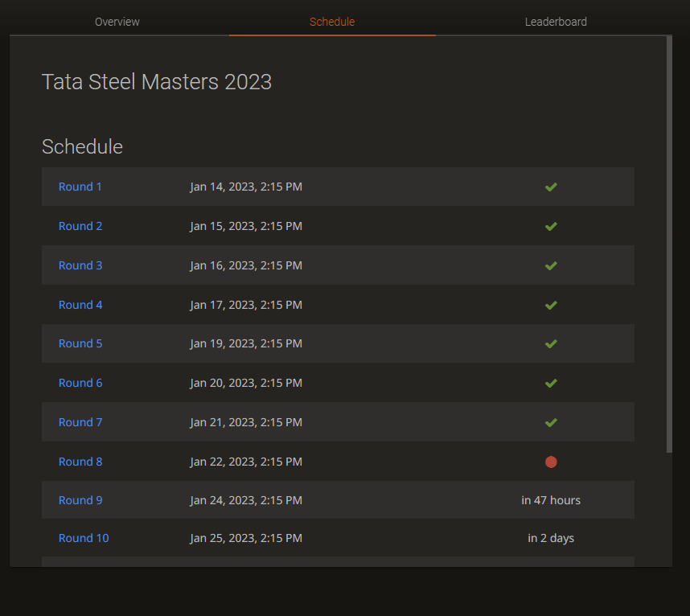Open Round 9's pairings

tap(80, 500)
